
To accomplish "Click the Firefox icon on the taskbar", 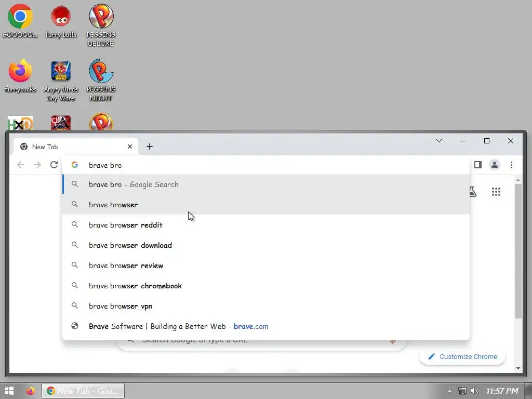I will [31, 391].
